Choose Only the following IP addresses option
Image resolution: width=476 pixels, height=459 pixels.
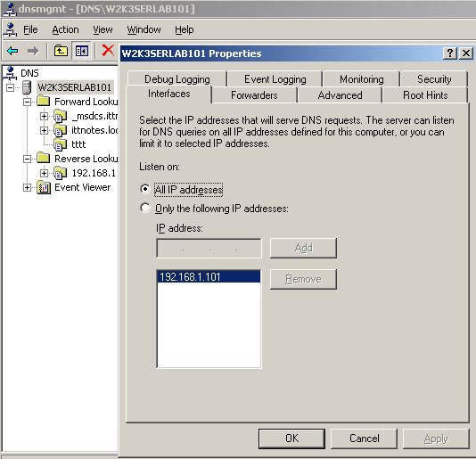pyautogui.click(x=145, y=208)
